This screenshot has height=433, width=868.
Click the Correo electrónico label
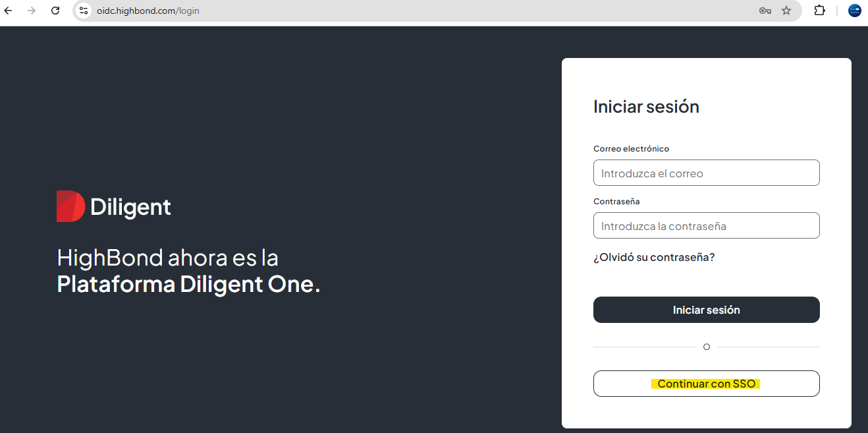point(631,149)
